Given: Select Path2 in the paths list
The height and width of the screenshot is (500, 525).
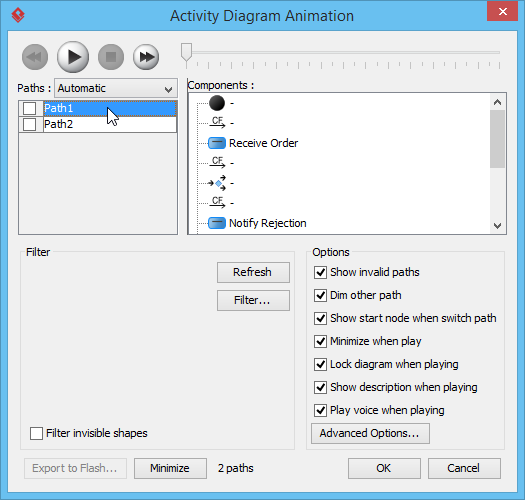Looking at the screenshot, I should [x=109, y=124].
